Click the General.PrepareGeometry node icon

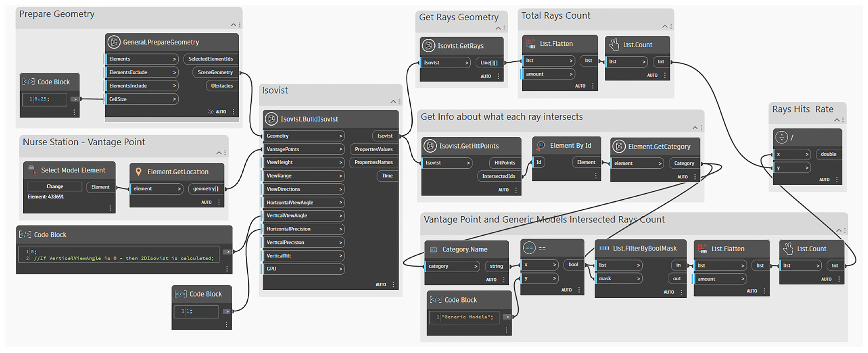(x=114, y=42)
